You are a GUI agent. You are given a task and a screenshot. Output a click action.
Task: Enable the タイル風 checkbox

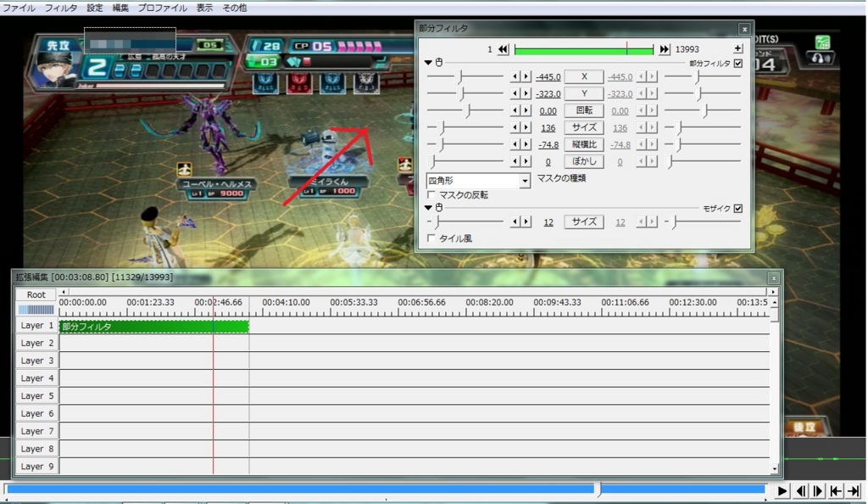pos(431,238)
